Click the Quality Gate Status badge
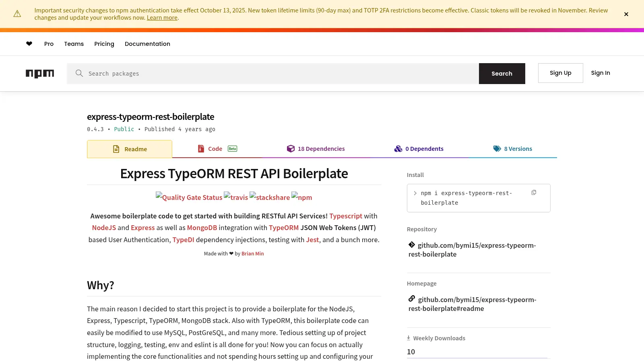644x362 pixels. pyautogui.click(x=189, y=197)
